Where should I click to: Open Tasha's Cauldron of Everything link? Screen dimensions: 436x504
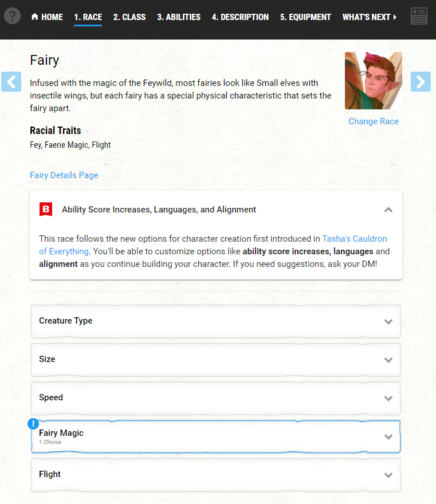coord(355,239)
